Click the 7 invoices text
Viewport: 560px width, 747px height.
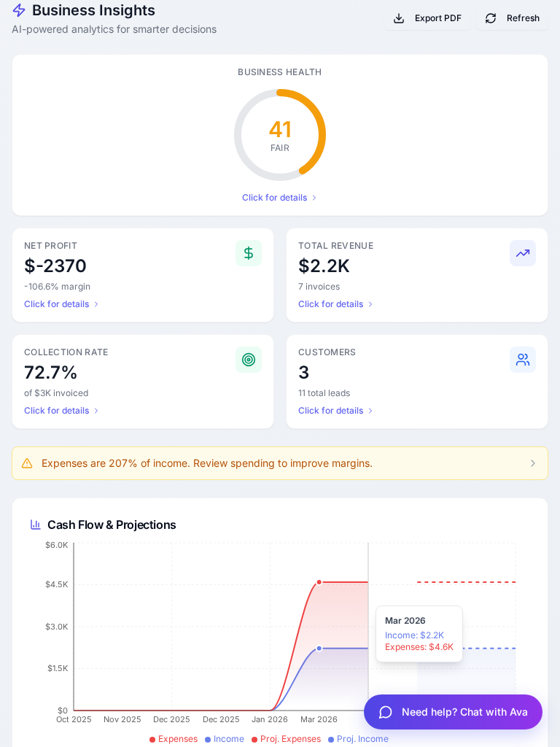pos(319,286)
